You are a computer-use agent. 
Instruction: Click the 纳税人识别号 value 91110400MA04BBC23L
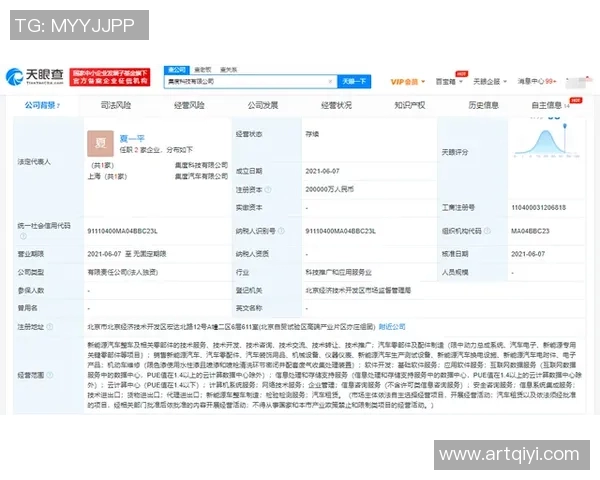pos(341,231)
